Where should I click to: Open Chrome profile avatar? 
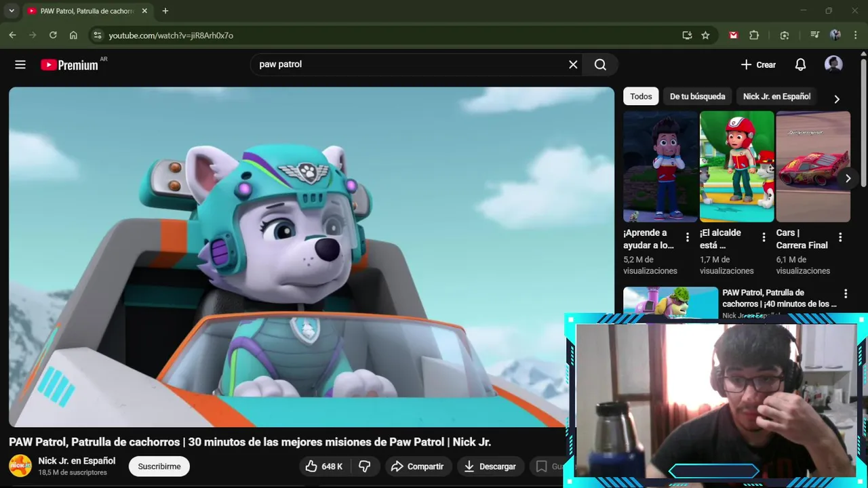pos(835,35)
